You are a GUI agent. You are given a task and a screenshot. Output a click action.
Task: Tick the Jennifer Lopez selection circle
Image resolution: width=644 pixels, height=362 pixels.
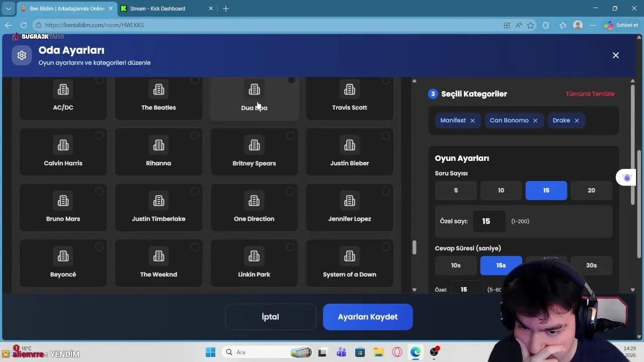coord(386,191)
